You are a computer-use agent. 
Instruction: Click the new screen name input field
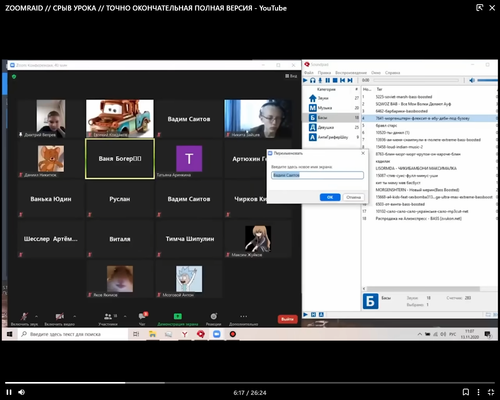[317, 175]
